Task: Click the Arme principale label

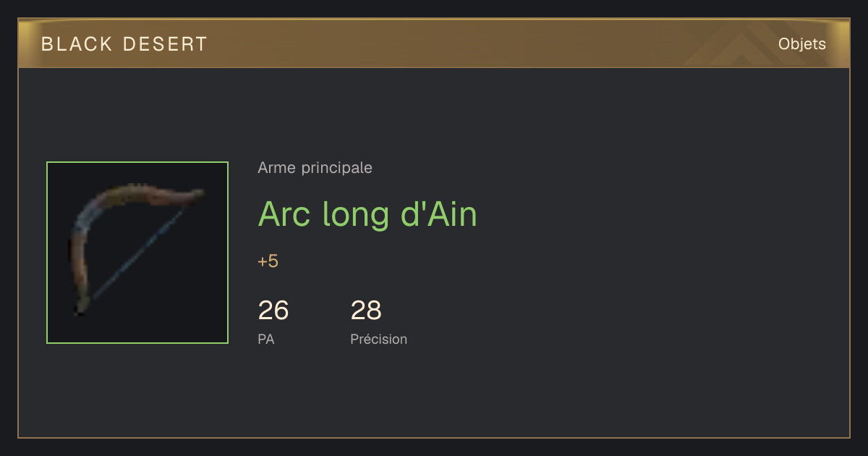Action: point(315,168)
